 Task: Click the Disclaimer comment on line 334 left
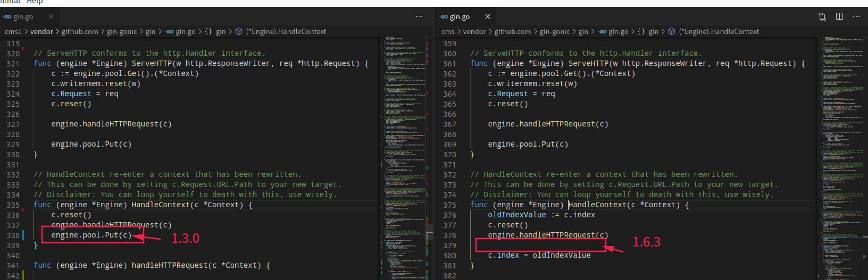click(185, 194)
